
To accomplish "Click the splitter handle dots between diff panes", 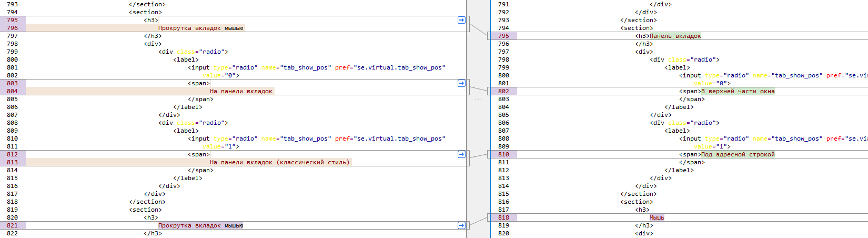I will pos(478,99).
